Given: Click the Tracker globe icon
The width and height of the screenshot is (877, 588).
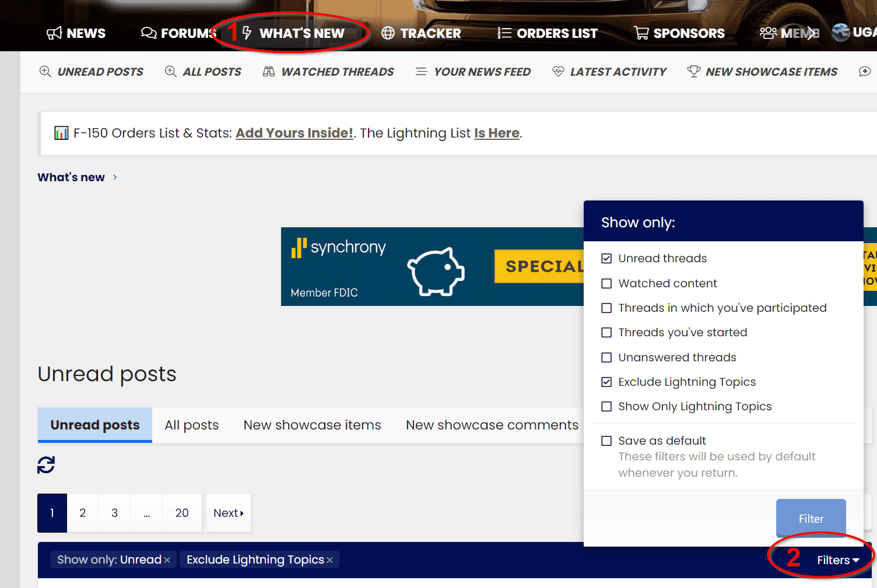Looking at the screenshot, I should click(388, 33).
